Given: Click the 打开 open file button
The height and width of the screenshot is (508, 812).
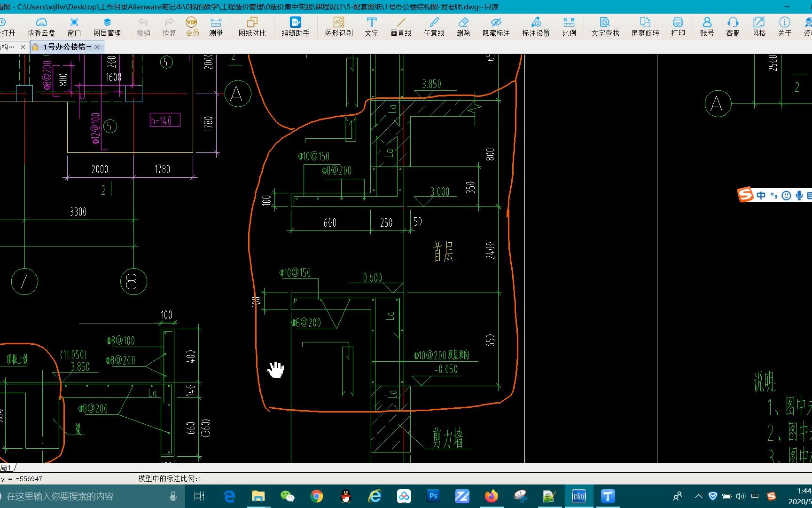Looking at the screenshot, I should pos(7,27).
